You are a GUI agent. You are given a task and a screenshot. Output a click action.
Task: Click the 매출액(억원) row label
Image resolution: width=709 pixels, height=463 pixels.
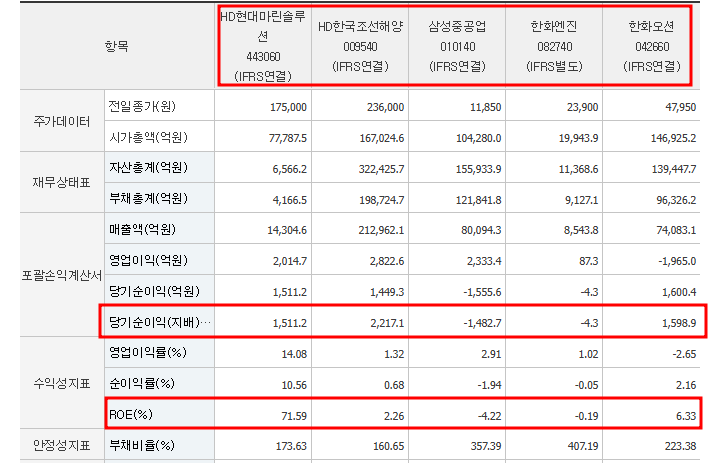[x=142, y=229]
